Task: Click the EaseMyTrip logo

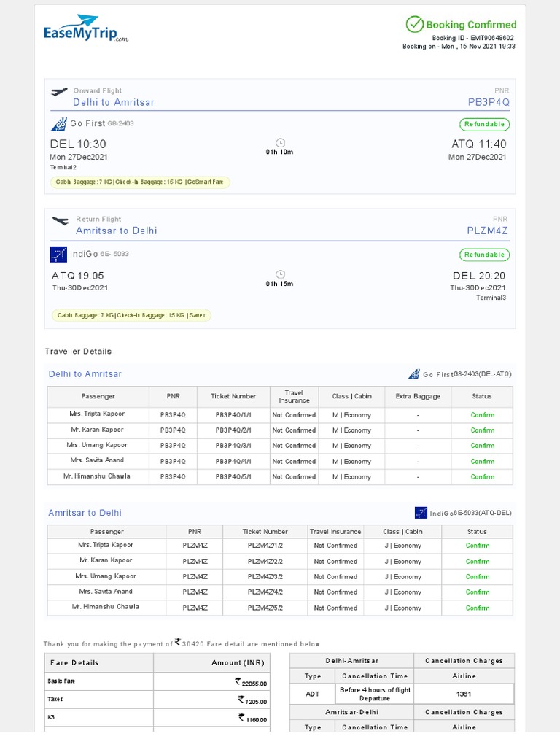Action: pyautogui.click(x=85, y=31)
